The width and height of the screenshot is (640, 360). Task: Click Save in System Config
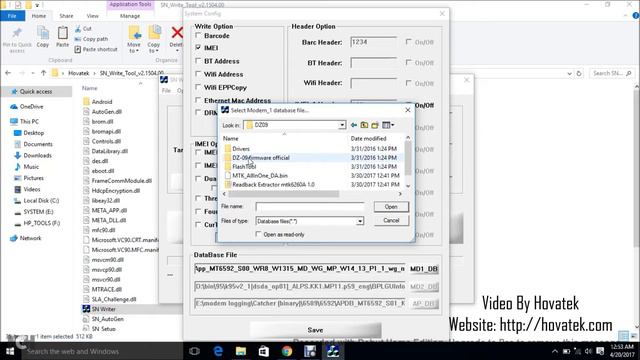tap(315, 330)
